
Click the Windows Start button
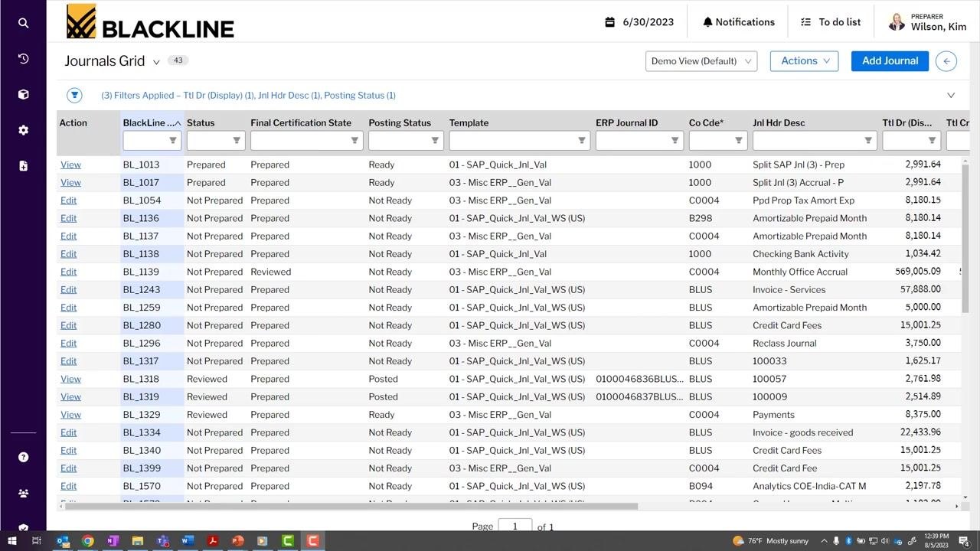pyautogui.click(x=11, y=541)
